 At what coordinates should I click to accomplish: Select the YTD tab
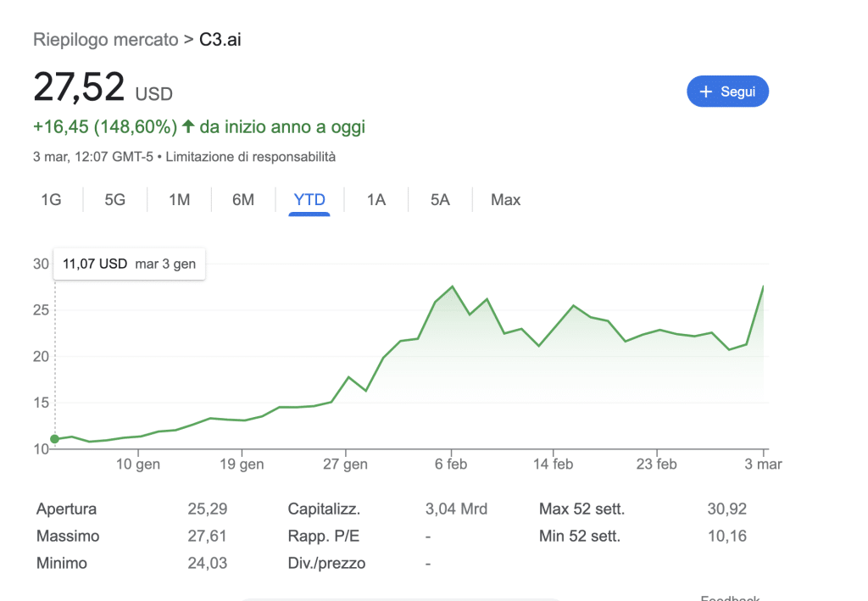(x=309, y=200)
